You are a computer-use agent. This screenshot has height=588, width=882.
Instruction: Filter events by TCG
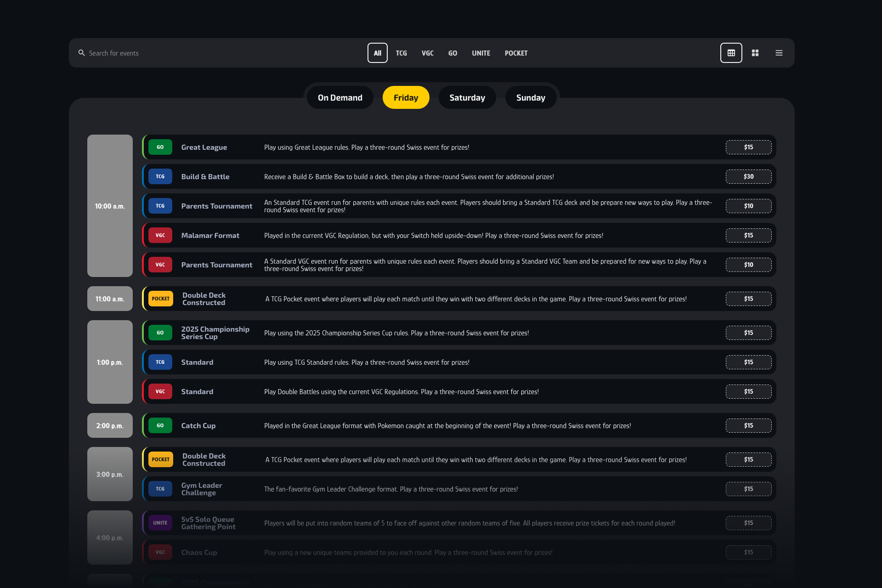click(x=401, y=53)
